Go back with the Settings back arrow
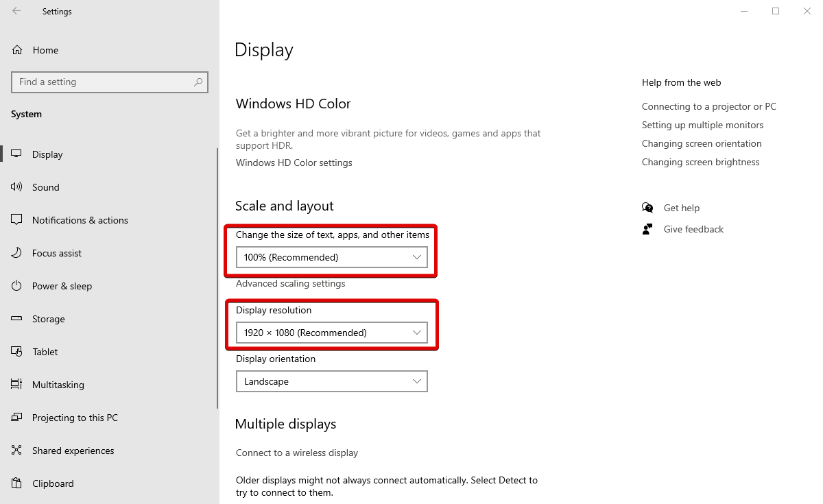The width and height of the screenshot is (823, 504). click(16, 11)
